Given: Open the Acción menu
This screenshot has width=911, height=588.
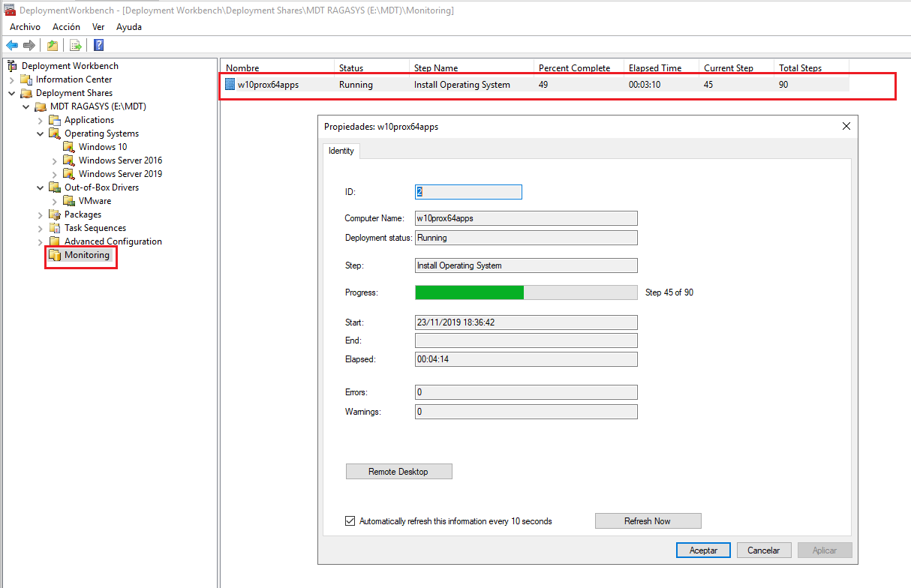Looking at the screenshot, I should click(x=66, y=26).
